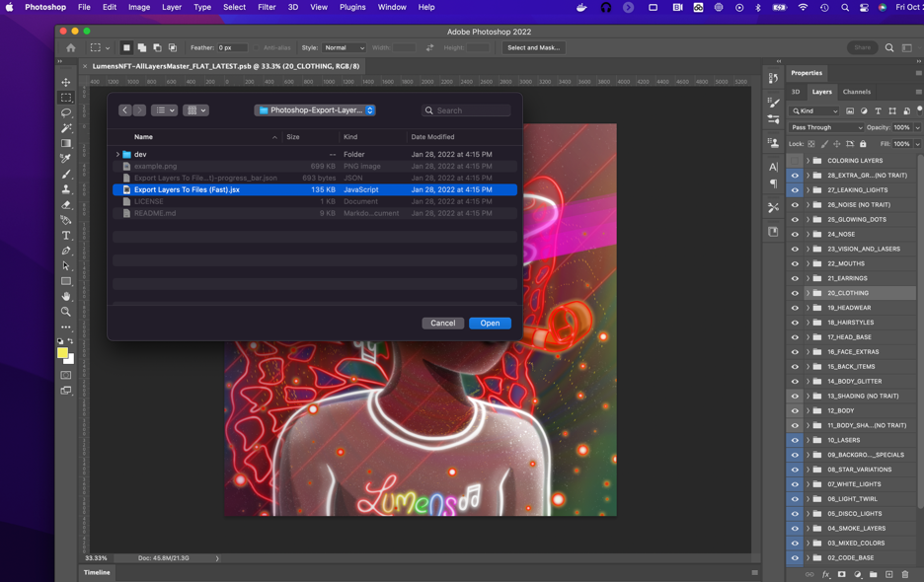Activate the Hand tool
924x582 pixels.
[66, 296]
